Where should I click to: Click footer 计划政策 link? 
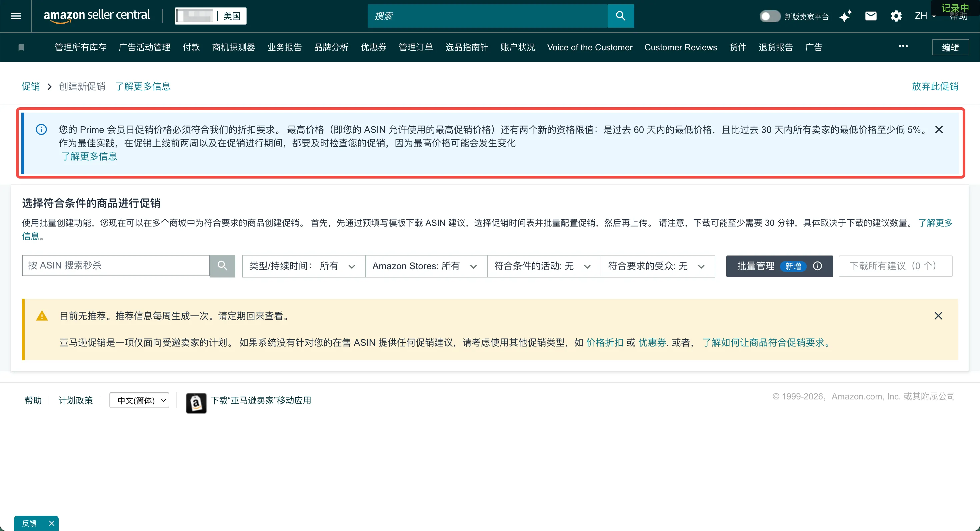75,400
